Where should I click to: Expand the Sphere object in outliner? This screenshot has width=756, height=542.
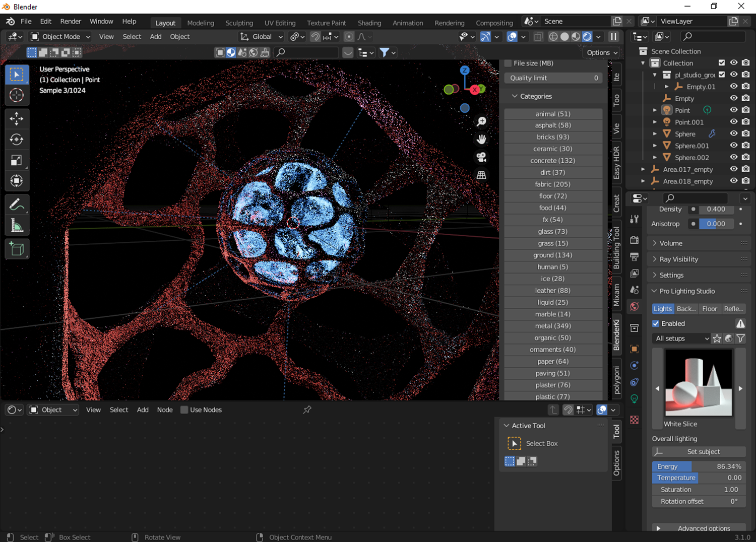click(x=655, y=134)
